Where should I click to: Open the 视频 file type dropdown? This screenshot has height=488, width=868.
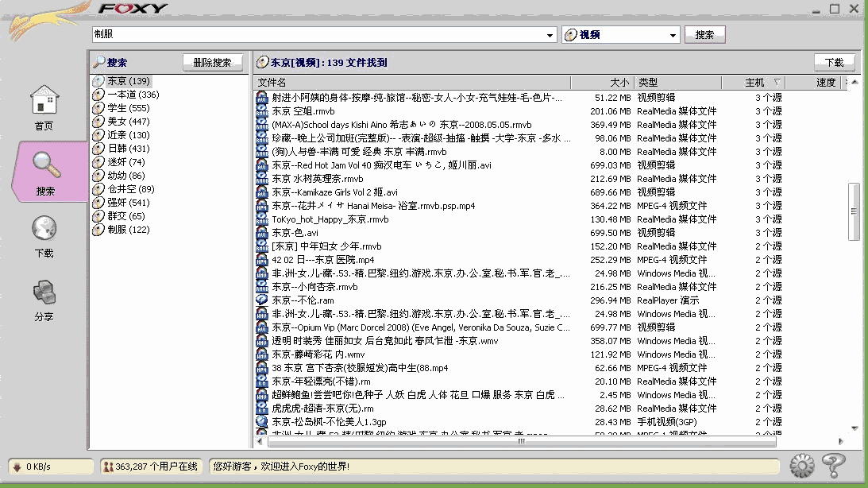click(x=673, y=35)
